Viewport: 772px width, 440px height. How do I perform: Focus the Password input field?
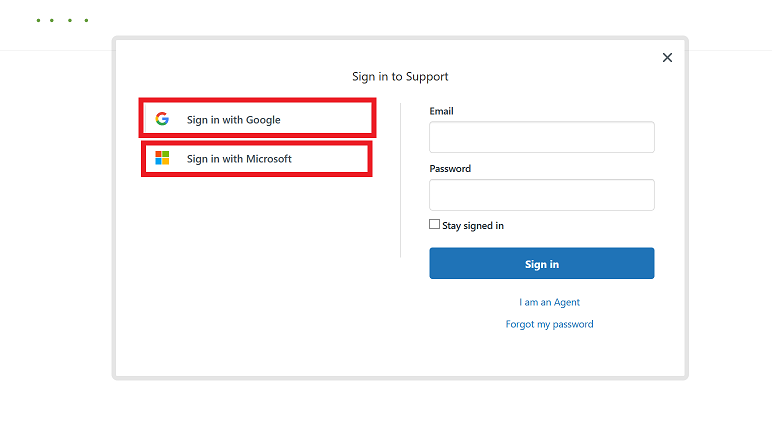coord(541,195)
